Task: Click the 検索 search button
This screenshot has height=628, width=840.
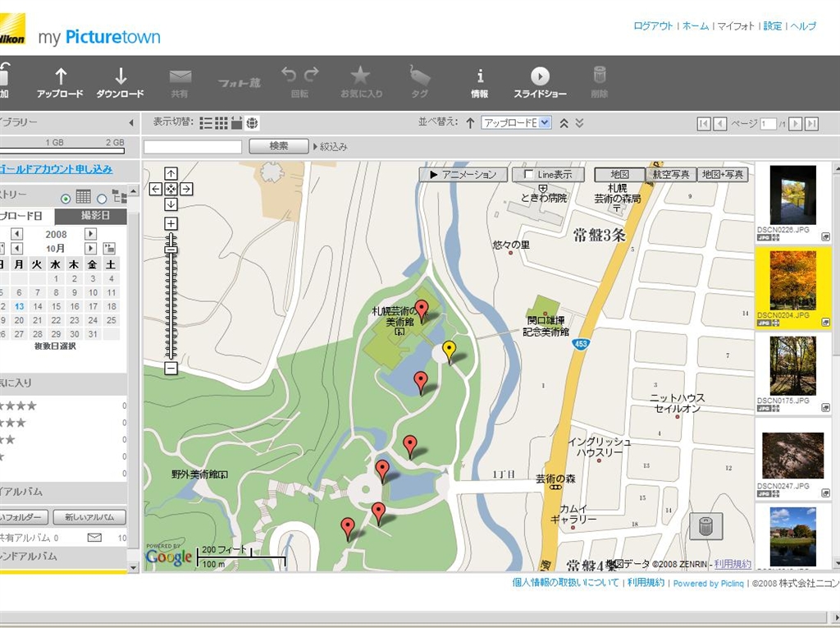Action: pyautogui.click(x=279, y=146)
